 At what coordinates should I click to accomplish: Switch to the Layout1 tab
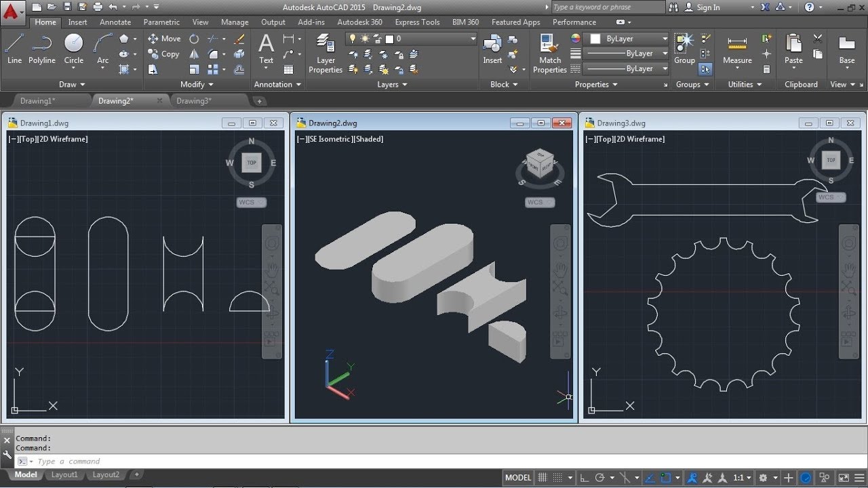[x=64, y=475]
